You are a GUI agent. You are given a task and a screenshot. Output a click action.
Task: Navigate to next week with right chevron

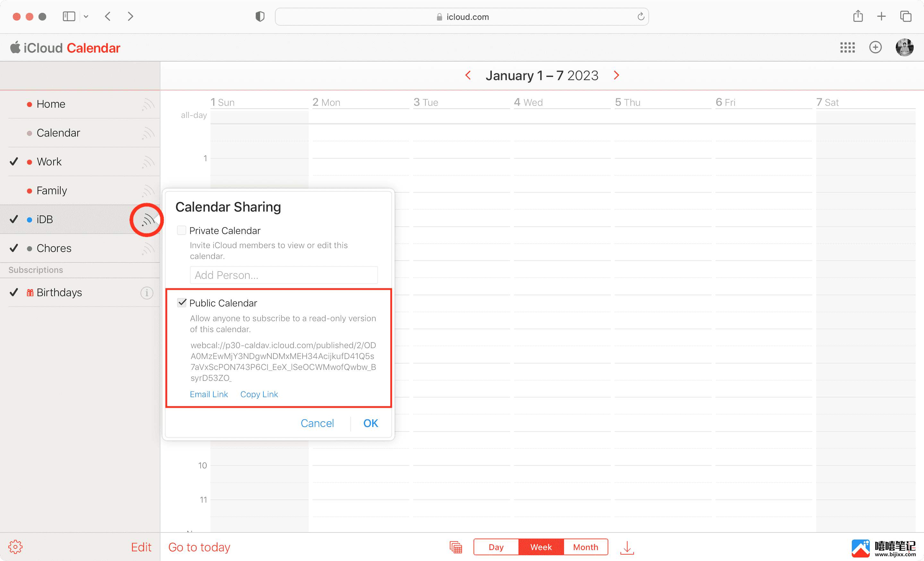pyautogui.click(x=616, y=75)
